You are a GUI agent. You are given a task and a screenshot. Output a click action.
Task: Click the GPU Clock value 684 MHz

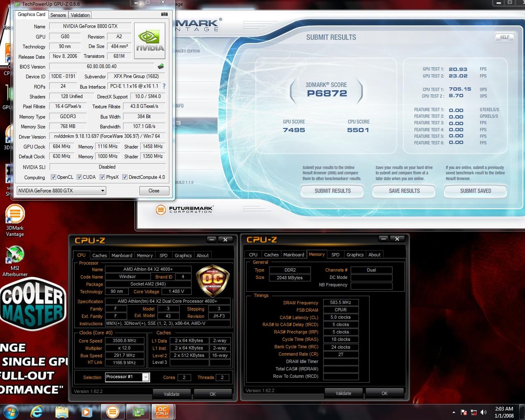[62, 146]
